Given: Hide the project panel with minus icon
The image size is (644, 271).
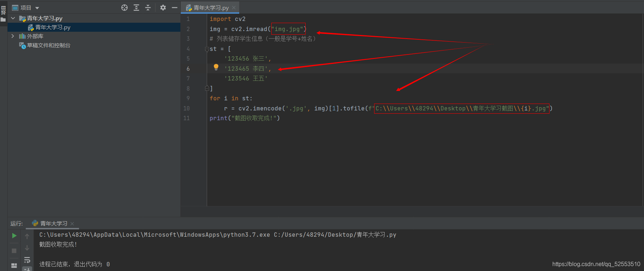Looking at the screenshot, I should [x=175, y=8].
